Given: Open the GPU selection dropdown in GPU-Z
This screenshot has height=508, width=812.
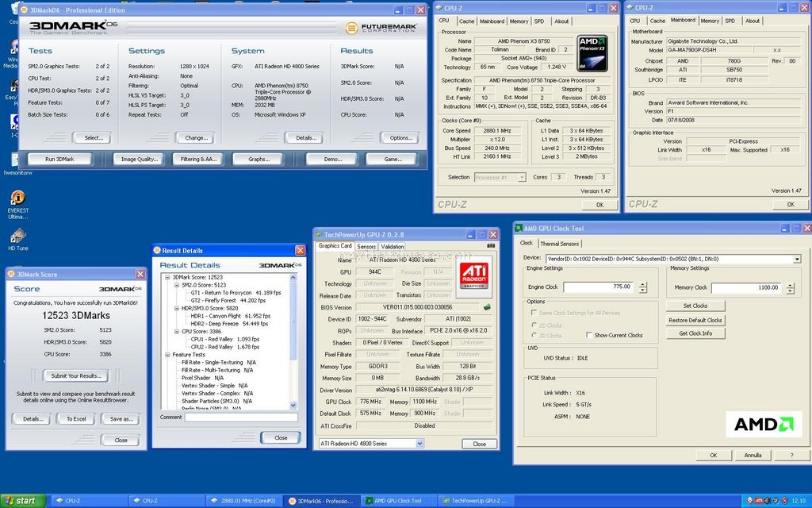Looking at the screenshot, I should point(420,443).
